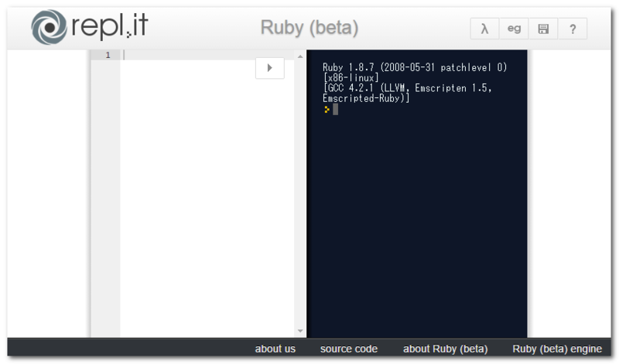Click the save floppy disk icon
Image resolution: width=619 pixels, height=364 pixels.
click(543, 29)
